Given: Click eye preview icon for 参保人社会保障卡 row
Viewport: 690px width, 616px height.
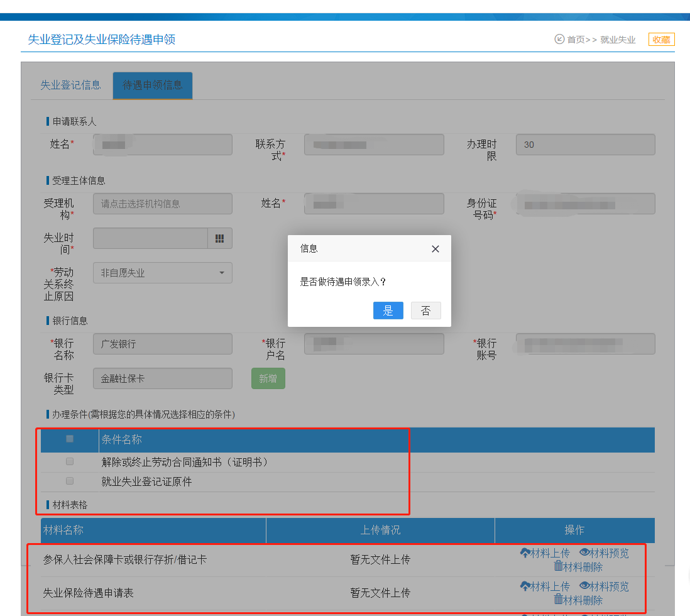Looking at the screenshot, I should pos(584,553).
